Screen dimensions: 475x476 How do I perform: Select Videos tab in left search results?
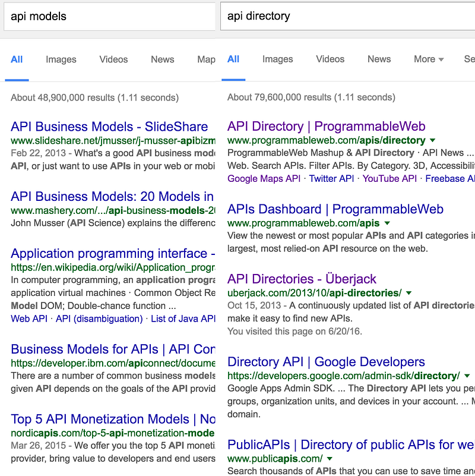(x=113, y=59)
